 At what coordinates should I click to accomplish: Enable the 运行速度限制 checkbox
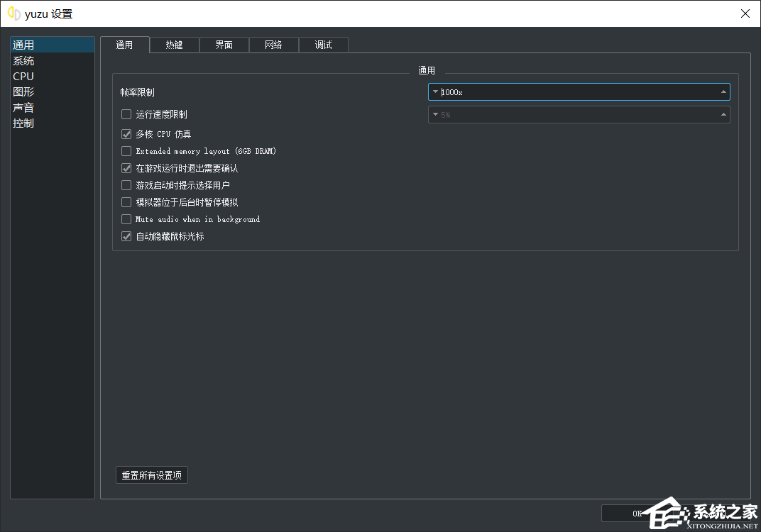(x=126, y=114)
